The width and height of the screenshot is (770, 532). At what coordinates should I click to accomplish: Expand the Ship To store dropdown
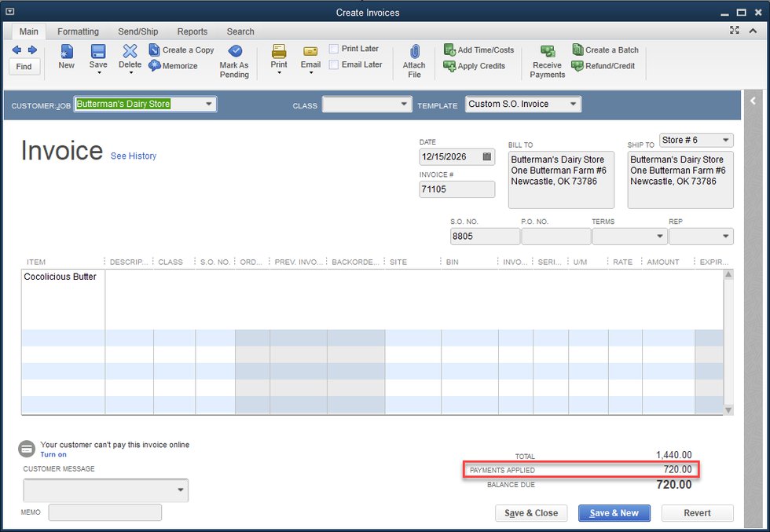(724, 140)
